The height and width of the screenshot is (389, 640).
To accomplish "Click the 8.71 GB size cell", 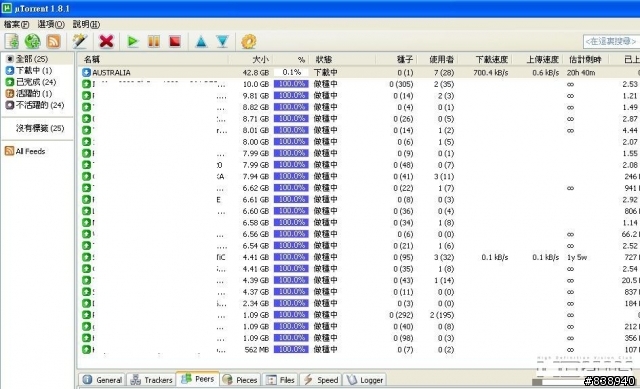I will pos(256,119).
